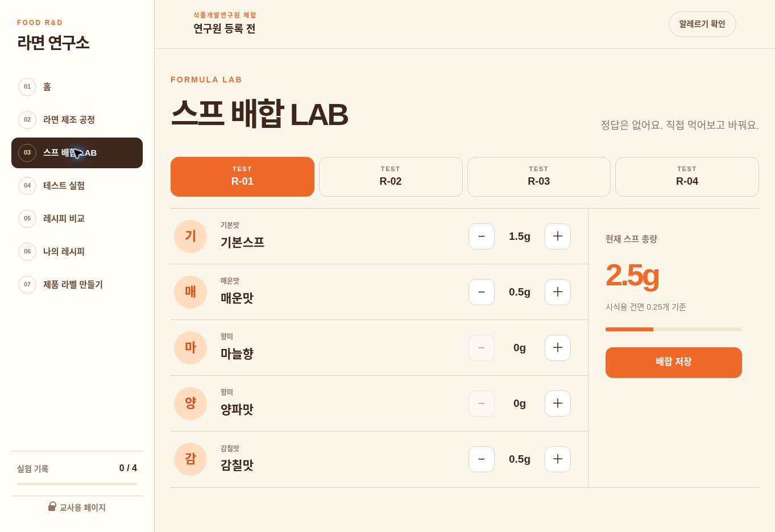Navigate to 제품 라벨 만들기
The width and height of the screenshot is (775, 532).
pyautogui.click(x=77, y=285)
